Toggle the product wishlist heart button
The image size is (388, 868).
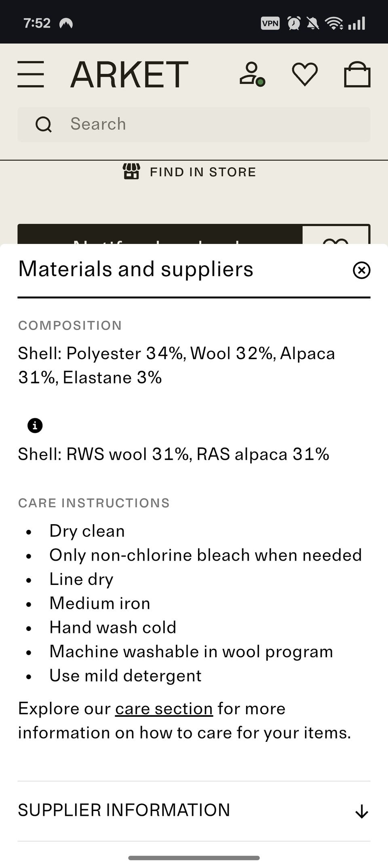click(x=336, y=236)
